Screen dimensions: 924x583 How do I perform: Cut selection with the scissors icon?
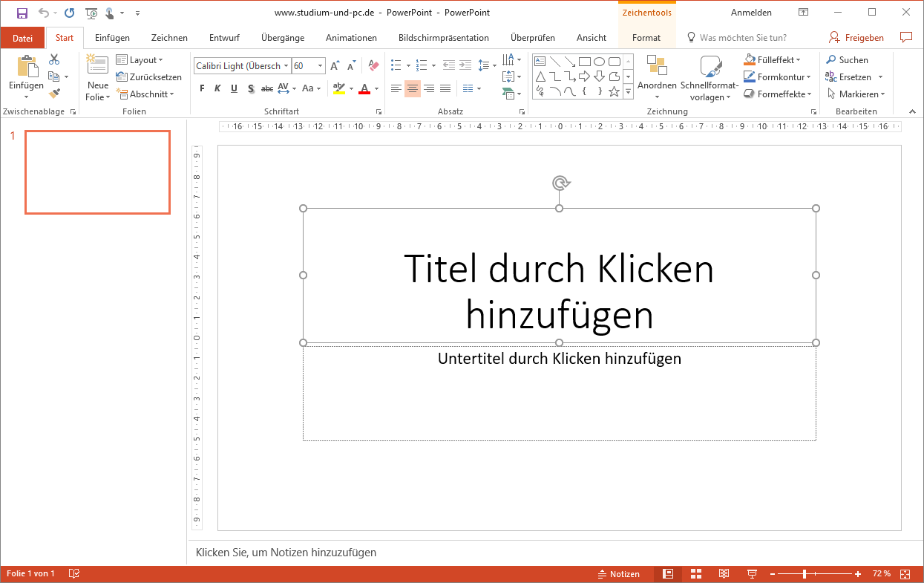[54, 59]
